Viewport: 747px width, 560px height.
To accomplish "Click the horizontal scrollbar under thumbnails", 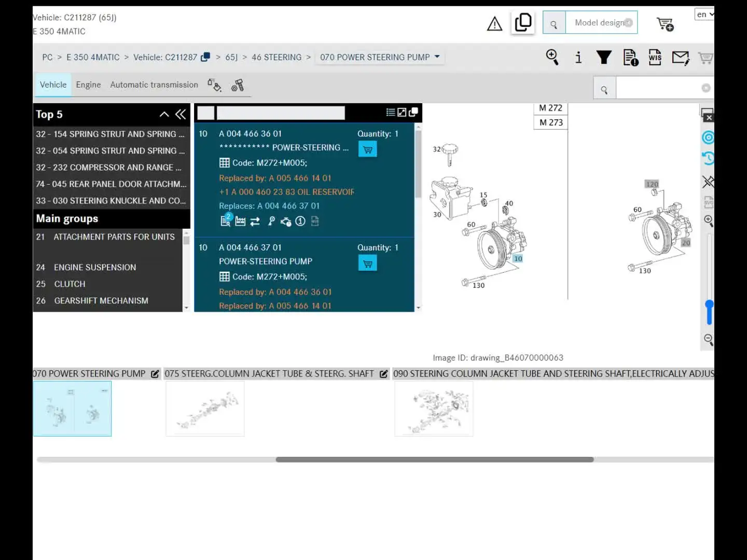I will (435, 459).
